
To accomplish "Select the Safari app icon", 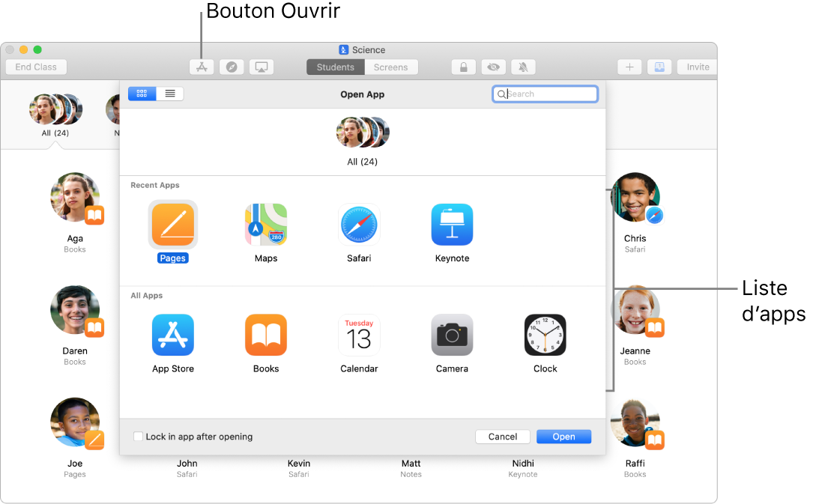I will [x=359, y=225].
